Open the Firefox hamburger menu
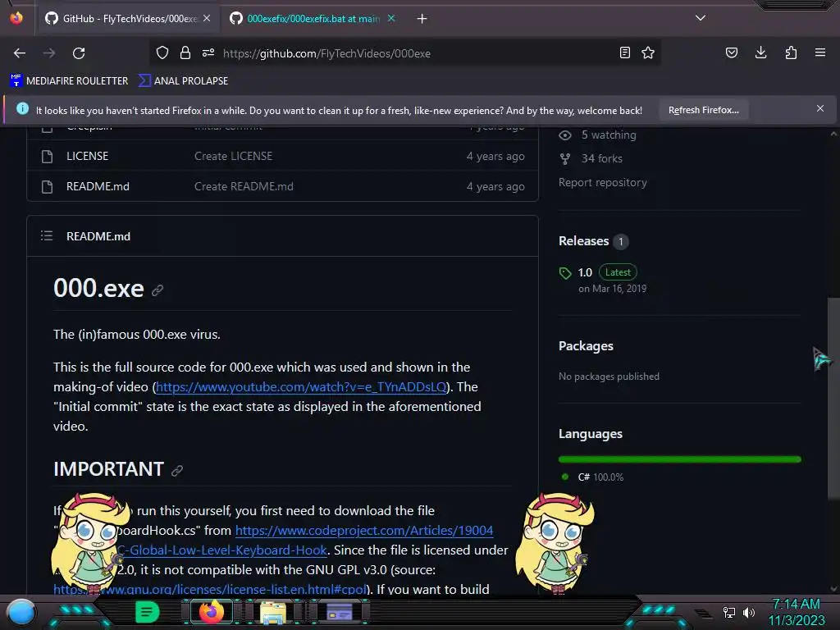Image resolution: width=840 pixels, height=630 pixels. click(x=820, y=52)
